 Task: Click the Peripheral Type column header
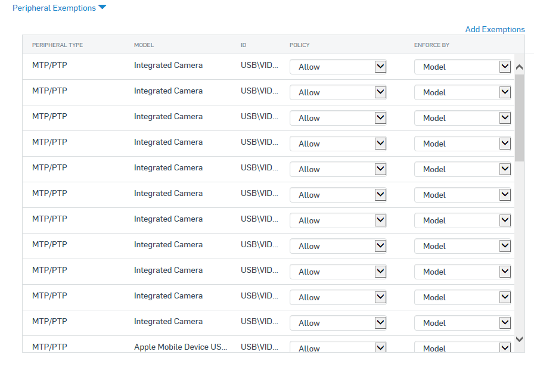58,45
